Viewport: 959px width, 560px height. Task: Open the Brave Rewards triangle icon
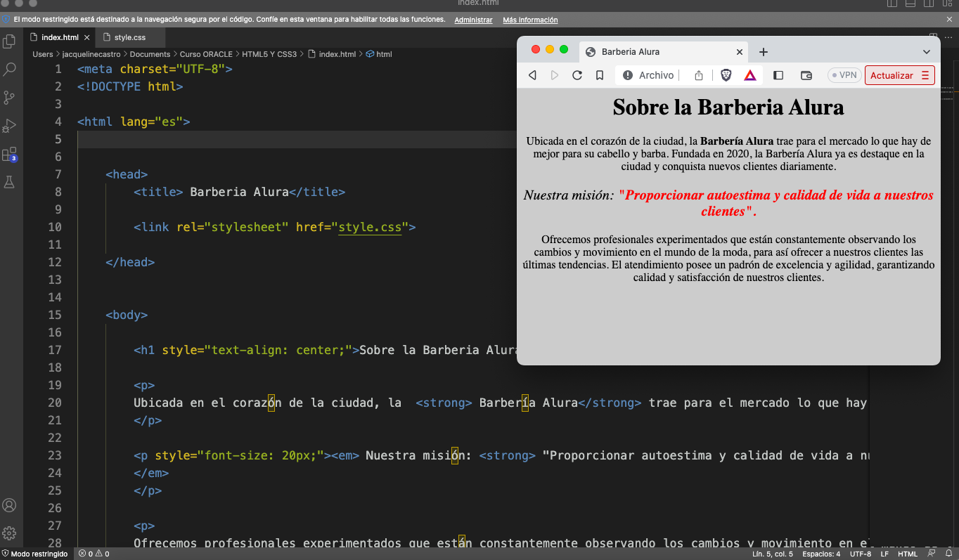[749, 74]
